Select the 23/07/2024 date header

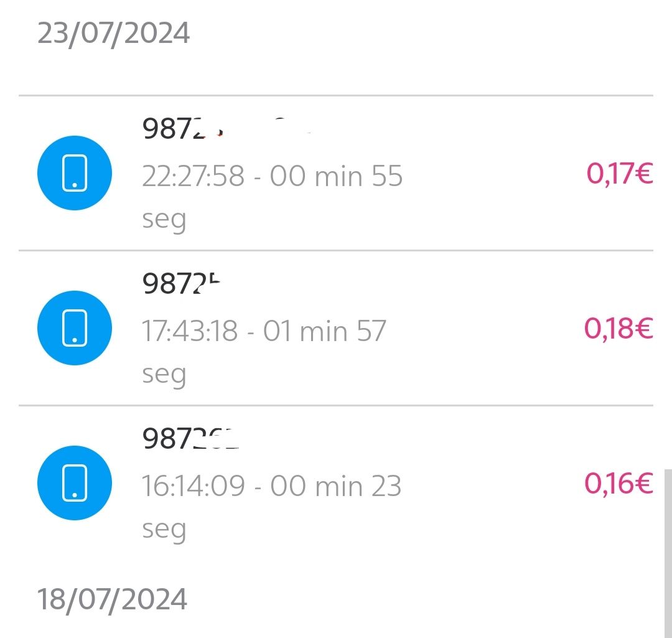[113, 33]
